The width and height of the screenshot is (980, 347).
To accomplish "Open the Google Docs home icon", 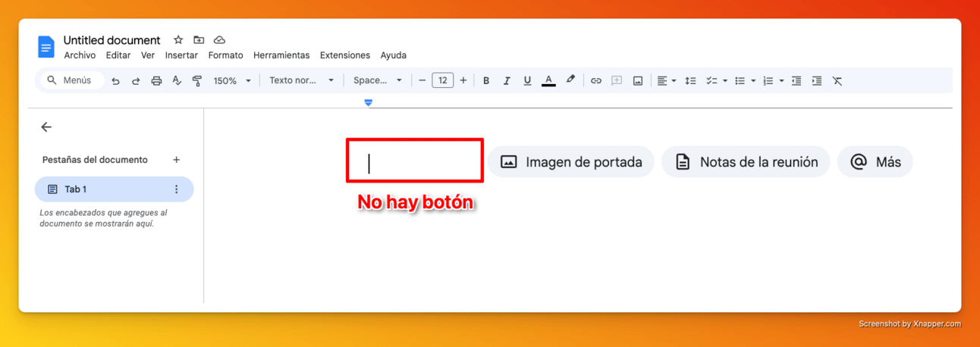I will (x=46, y=46).
